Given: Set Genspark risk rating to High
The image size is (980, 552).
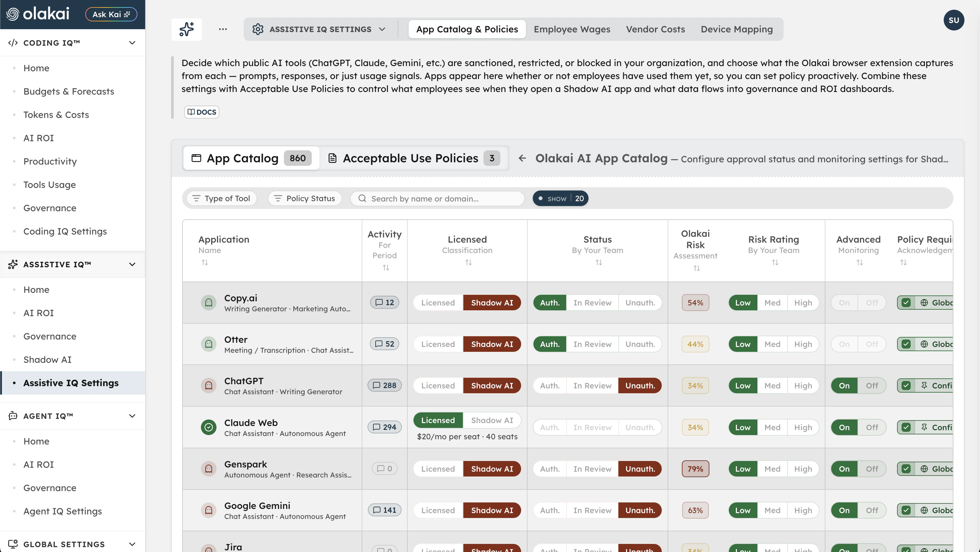Looking at the screenshot, I should (803, 469).
